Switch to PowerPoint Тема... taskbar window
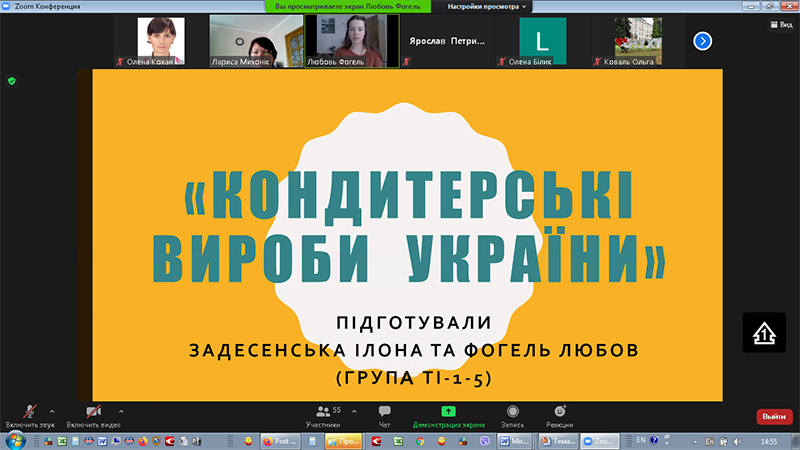 tap(558, 441)
